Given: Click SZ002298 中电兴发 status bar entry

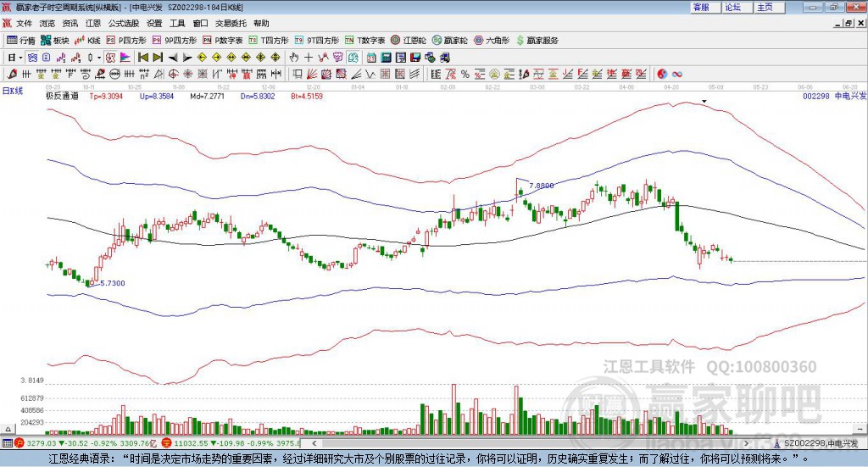Looking at the screenshot, I should click(x=816, y=443).
